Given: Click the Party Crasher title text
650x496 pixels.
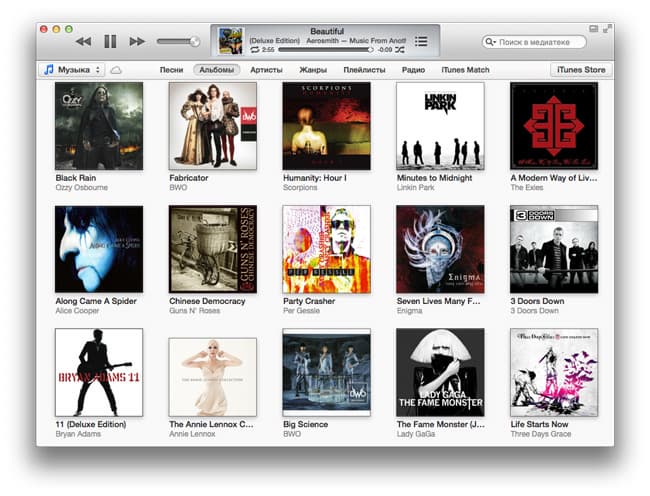Looking at the screenshot, I should (309, 301).
